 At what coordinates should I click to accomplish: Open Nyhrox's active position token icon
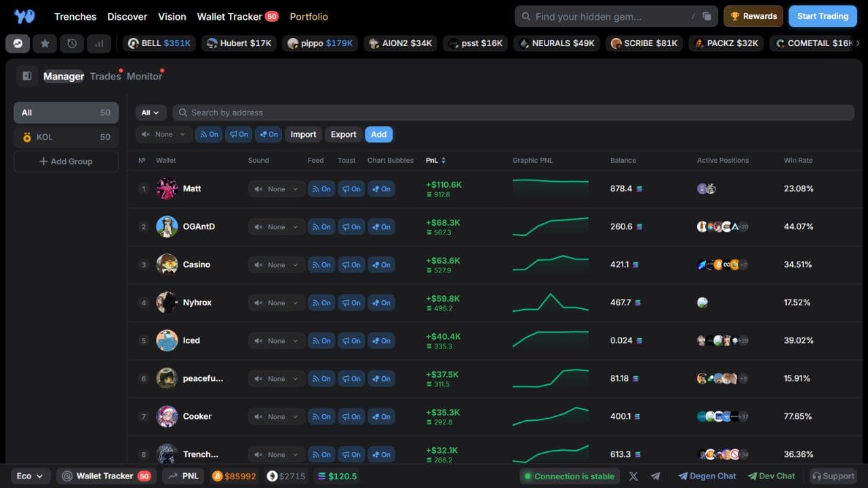703,302
